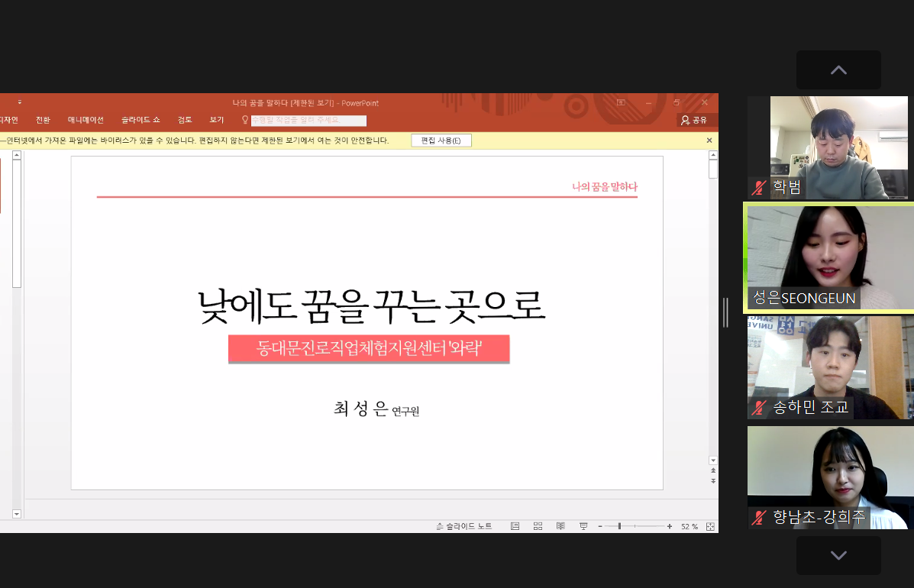The height and width of the screenshot is (588, 914).
Task: Click the zoom in plus icon
Action: 670,526
